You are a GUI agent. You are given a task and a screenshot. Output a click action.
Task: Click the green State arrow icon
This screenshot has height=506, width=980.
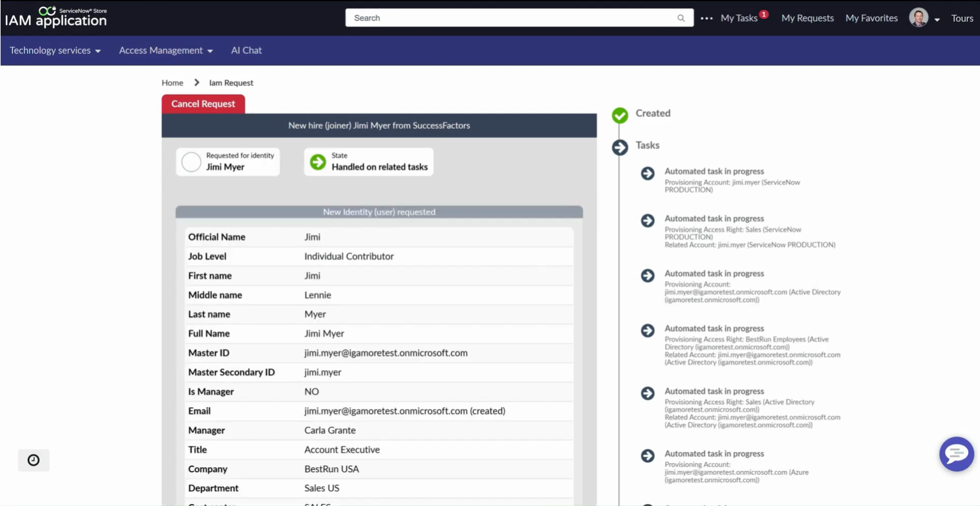click(318, 162)
